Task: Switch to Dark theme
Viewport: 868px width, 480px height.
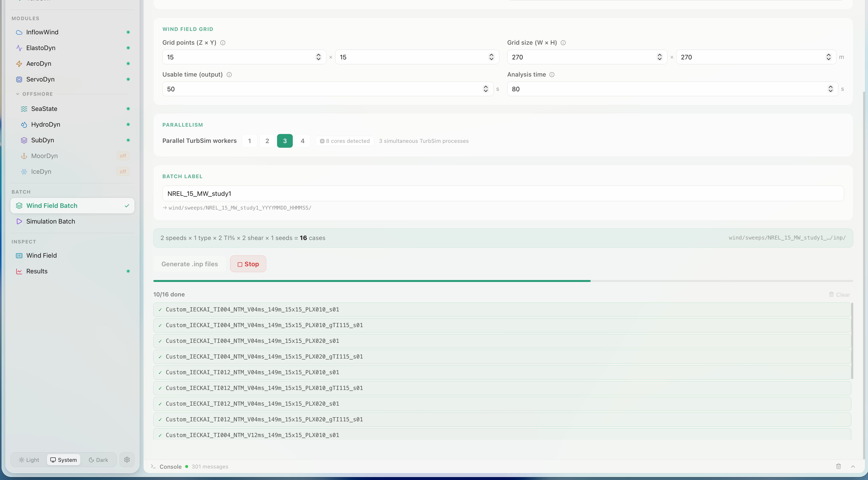Action: [98, 460]
